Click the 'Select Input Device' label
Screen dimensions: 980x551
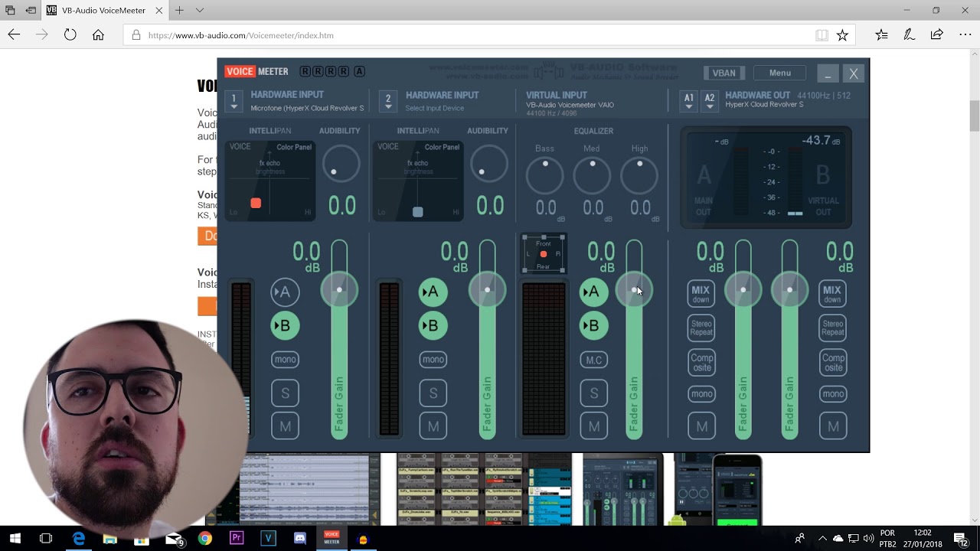point(434,108)
